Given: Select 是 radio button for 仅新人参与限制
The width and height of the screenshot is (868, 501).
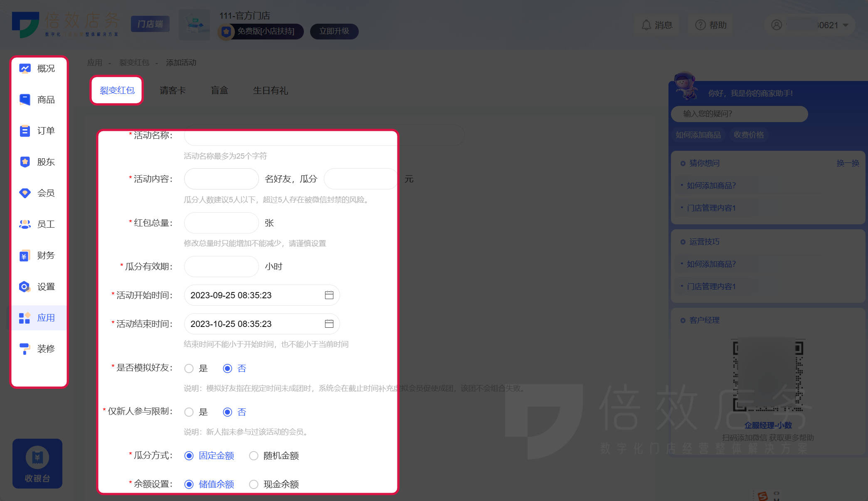Looking at the screenshot, I should tap(189, 412).
